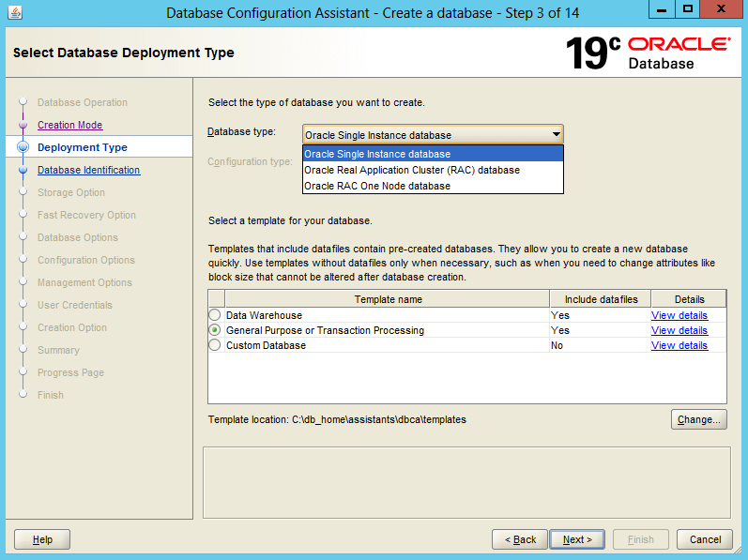
Task: Click the Deployment Type step bullet icon
Action: [23, 147]
